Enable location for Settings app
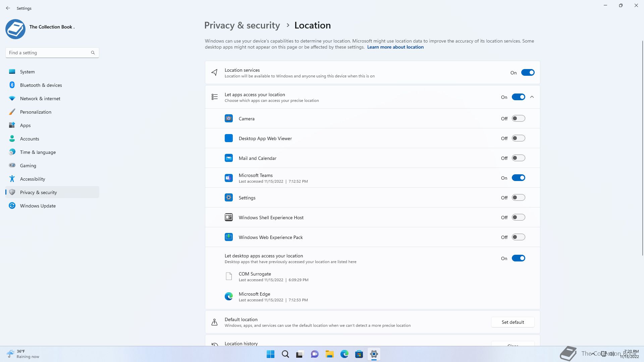Image resolution: width=644 pixels, height=362 pixels. click(518, 197)
